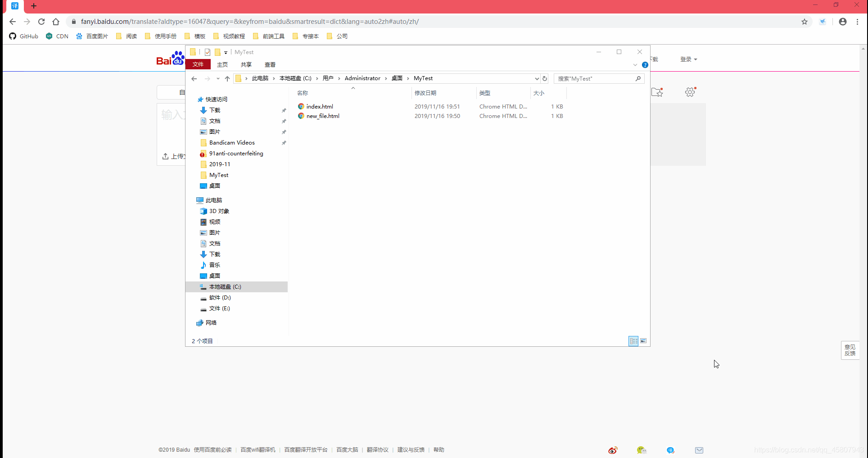Sort files by the 名称 column header

coord(303,93)
